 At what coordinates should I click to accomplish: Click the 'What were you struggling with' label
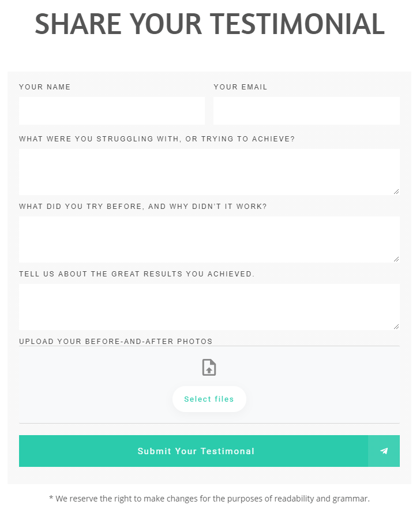coord(157,139)
